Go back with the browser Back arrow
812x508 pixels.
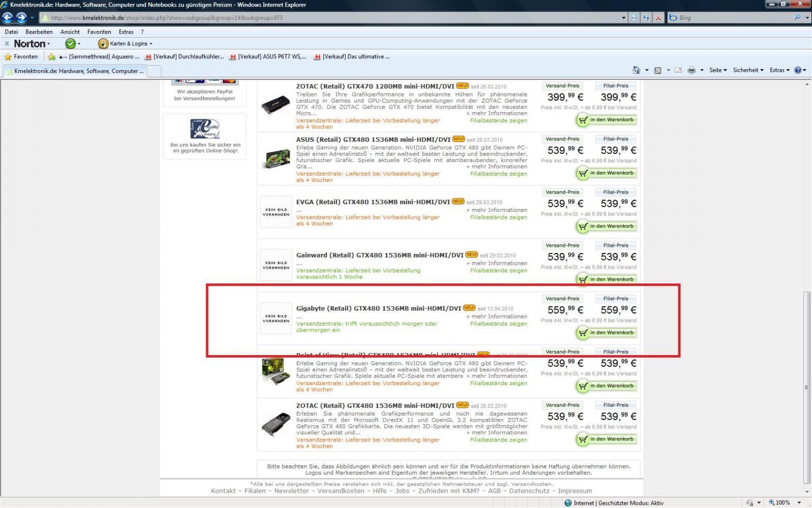8,18
